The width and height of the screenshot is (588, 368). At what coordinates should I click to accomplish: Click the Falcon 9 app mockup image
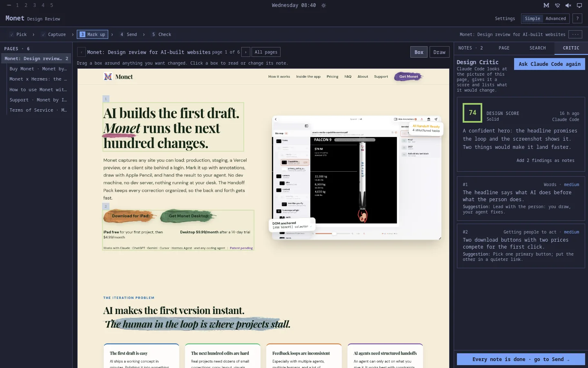pyautogui.click(x=356, y=177)
